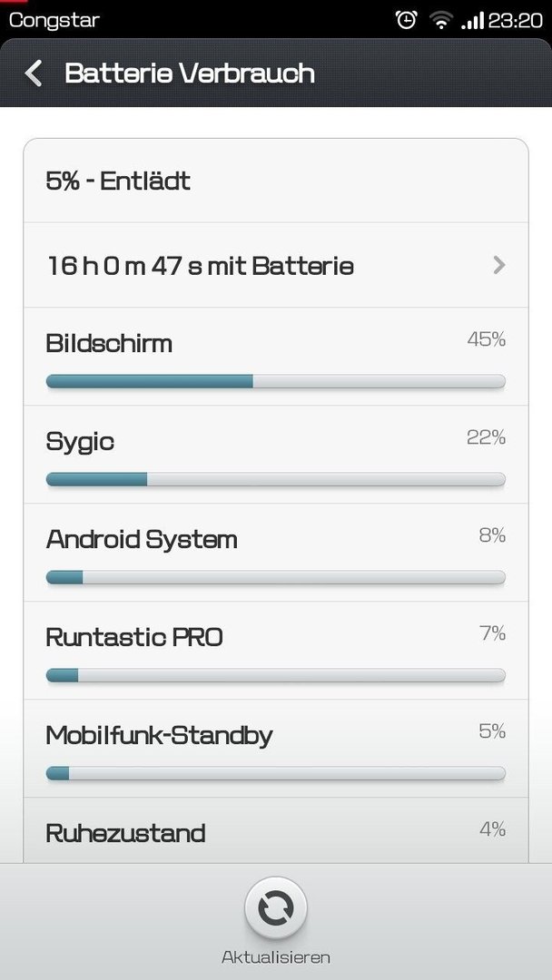Open Runtastic PRO battery details
Image resolution: width=552 pixels, height=980 pixels.
[x=276, y=651]
